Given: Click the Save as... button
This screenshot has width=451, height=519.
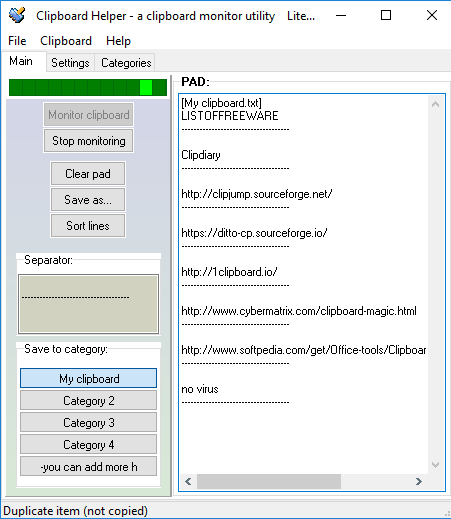Looking at the screenshot, I should 88,200.
